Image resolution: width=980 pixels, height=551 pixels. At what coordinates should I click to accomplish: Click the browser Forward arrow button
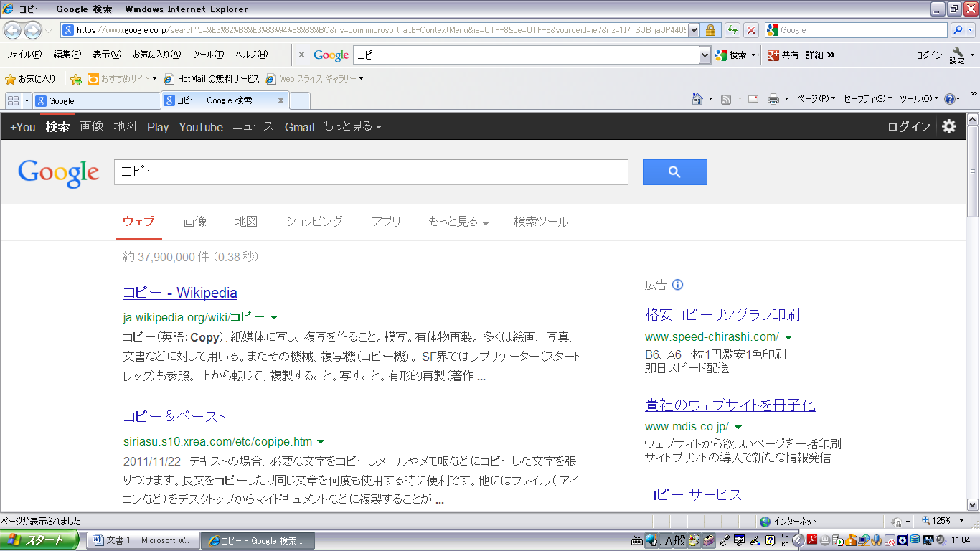point(32,30)
